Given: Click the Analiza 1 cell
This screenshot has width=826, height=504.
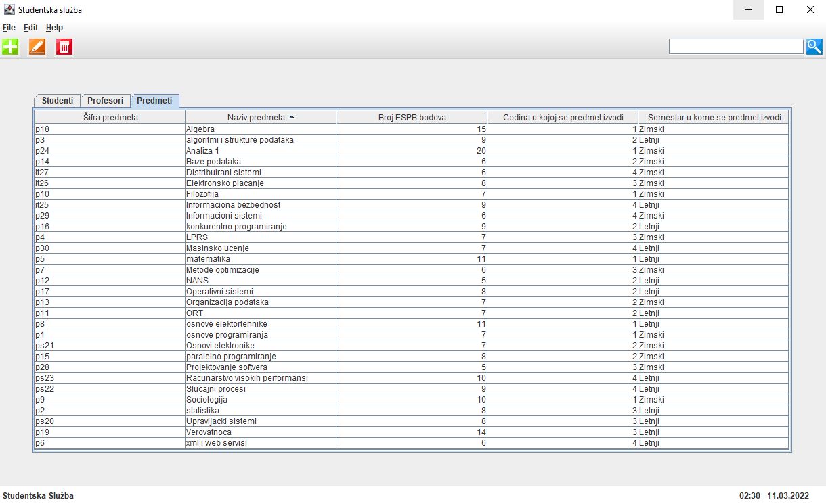Looking at the screenshot, I should (261, 151).
